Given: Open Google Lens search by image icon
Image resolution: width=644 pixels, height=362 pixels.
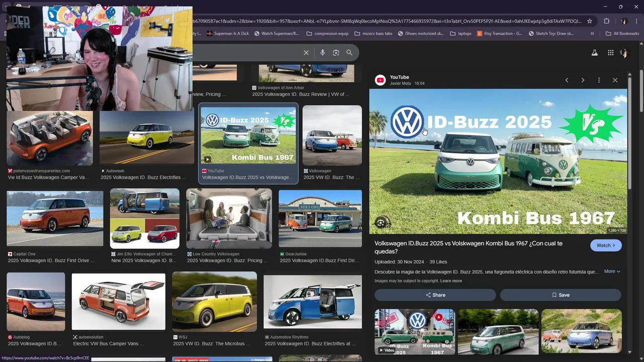Looking at the screenshot, I should (x=336, y=53).
